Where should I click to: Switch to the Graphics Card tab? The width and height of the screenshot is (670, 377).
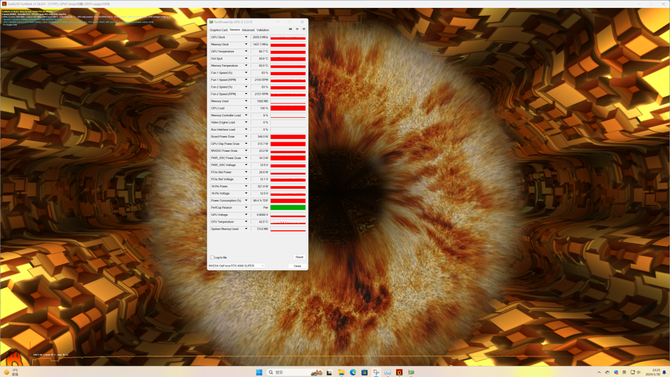pos(218,30)
